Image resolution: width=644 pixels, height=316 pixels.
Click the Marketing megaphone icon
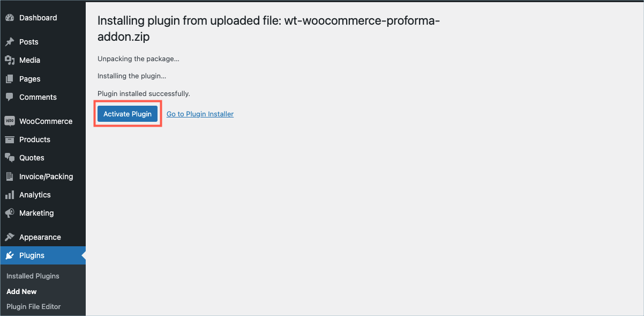pos(10,213)
